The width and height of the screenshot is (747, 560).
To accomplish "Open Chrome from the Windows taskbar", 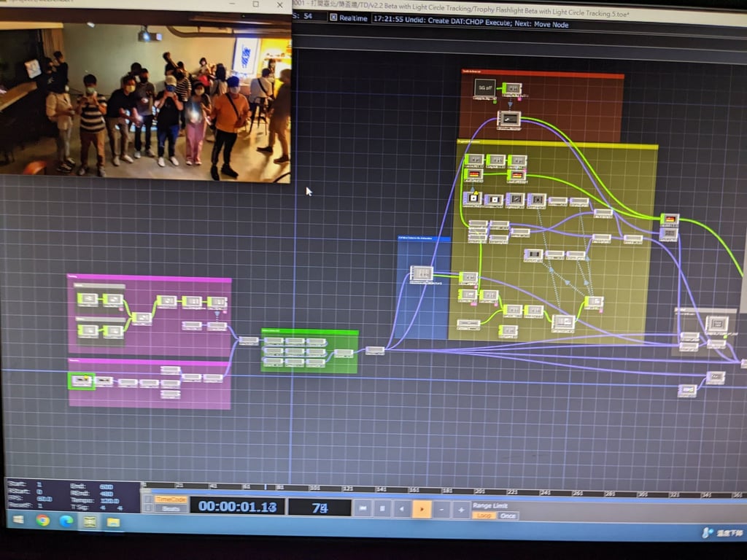I will click(x=43, y=521).
